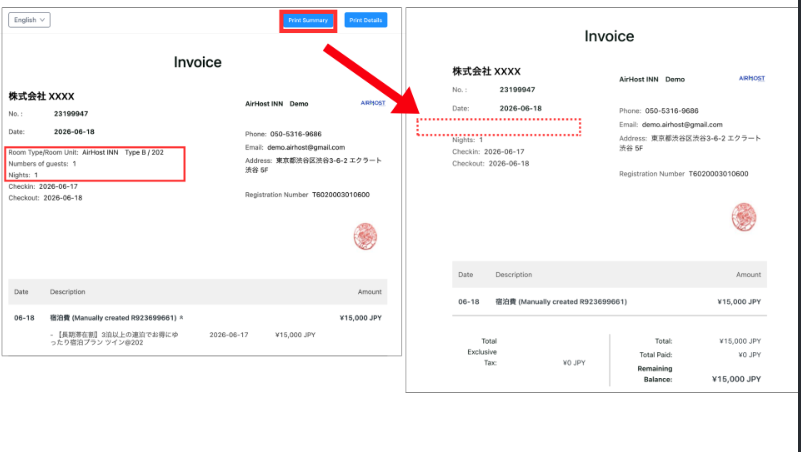Click the Description column header on the invoice page
This screenshot has height=452, width=801.
[67, 292]
